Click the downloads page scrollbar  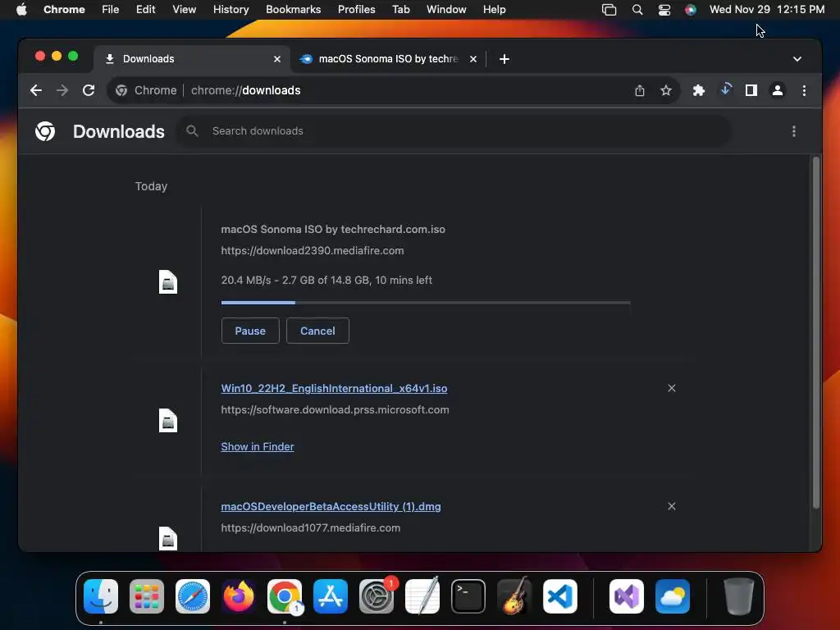[x=816, y=332]
